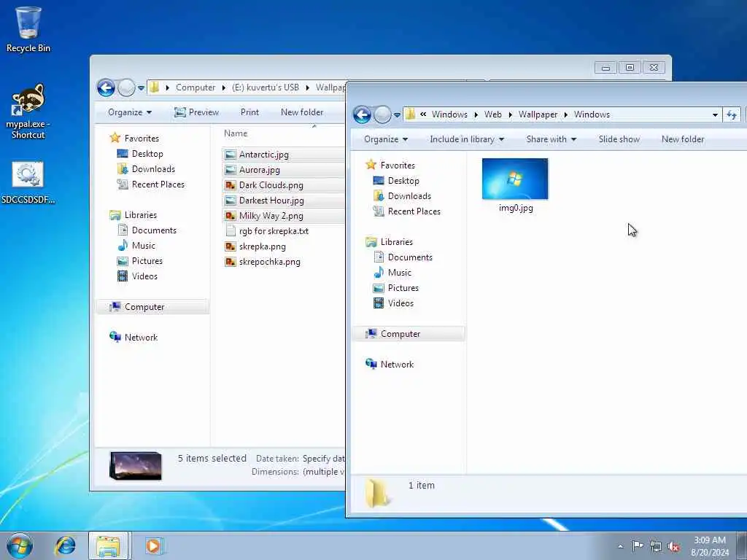This screenshot has height=560, width=747.
Task: Open Videos library in USB window sidebar
Action: tap(144, 276)
